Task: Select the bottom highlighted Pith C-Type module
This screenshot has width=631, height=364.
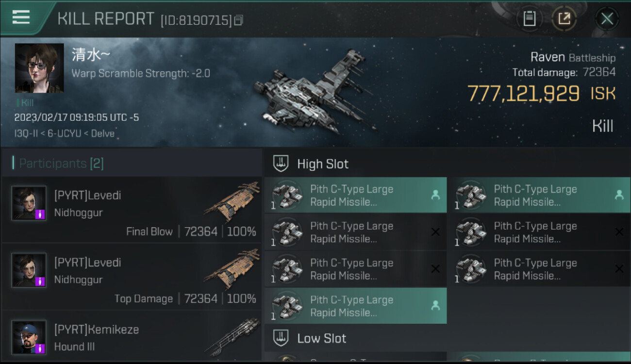Action: click(x=355, y=306)
